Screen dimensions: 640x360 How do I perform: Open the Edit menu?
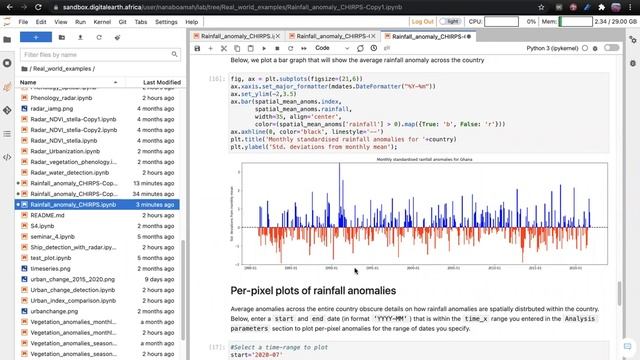[x=41, y=22]
